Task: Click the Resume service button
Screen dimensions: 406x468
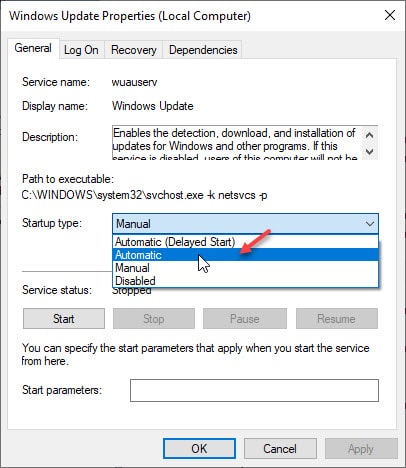Action: 337,319
